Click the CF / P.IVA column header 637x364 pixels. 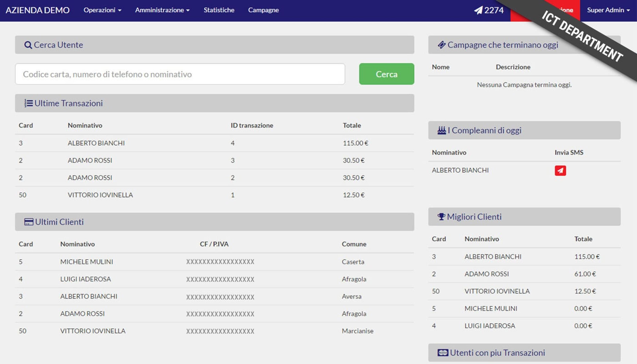tap(214, 244)
